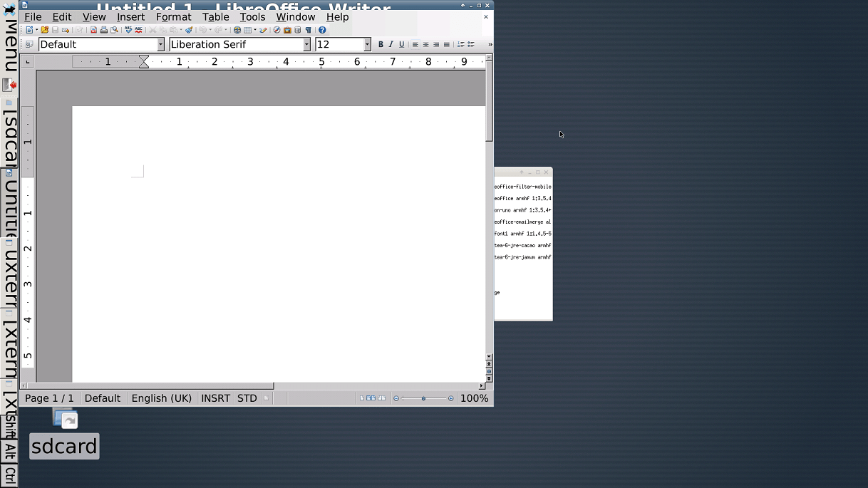The image size is (868, 488).
Task: Send document as e-mail icon
Action: (x=66, y=30)
